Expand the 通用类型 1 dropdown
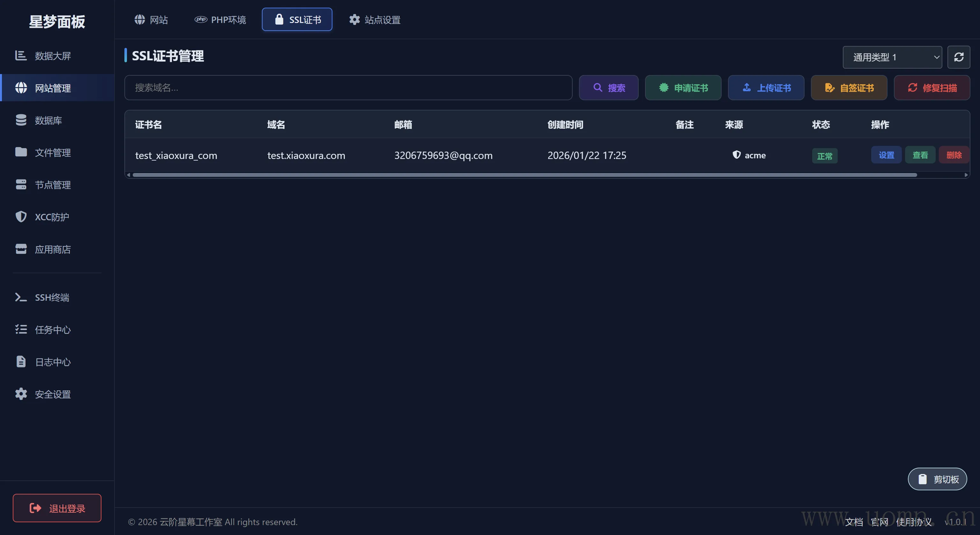 pos(892,57)
